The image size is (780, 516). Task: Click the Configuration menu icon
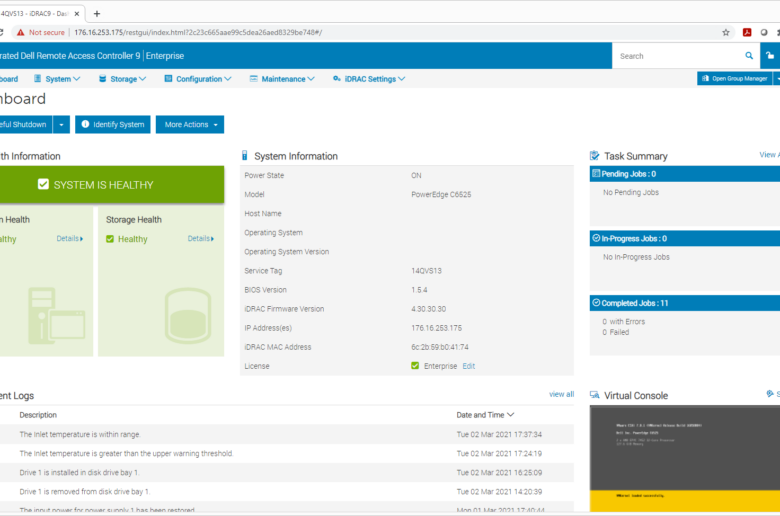click(x=168, y=79)
